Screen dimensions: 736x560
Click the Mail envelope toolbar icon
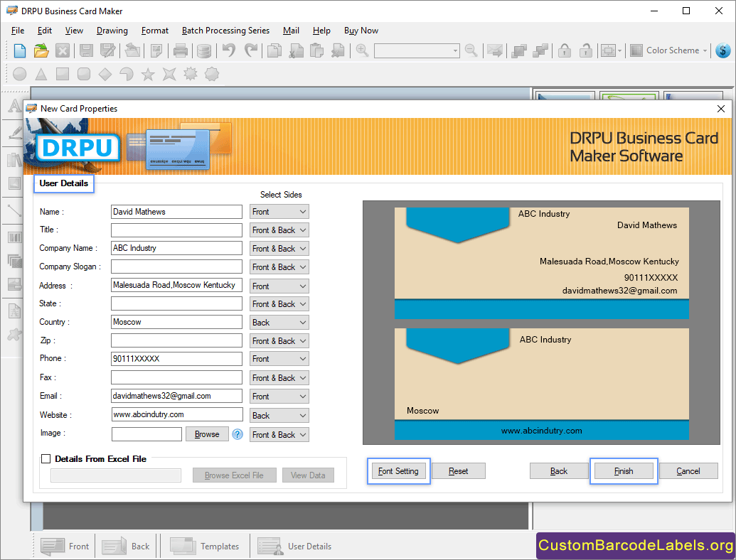pos(495,50)
